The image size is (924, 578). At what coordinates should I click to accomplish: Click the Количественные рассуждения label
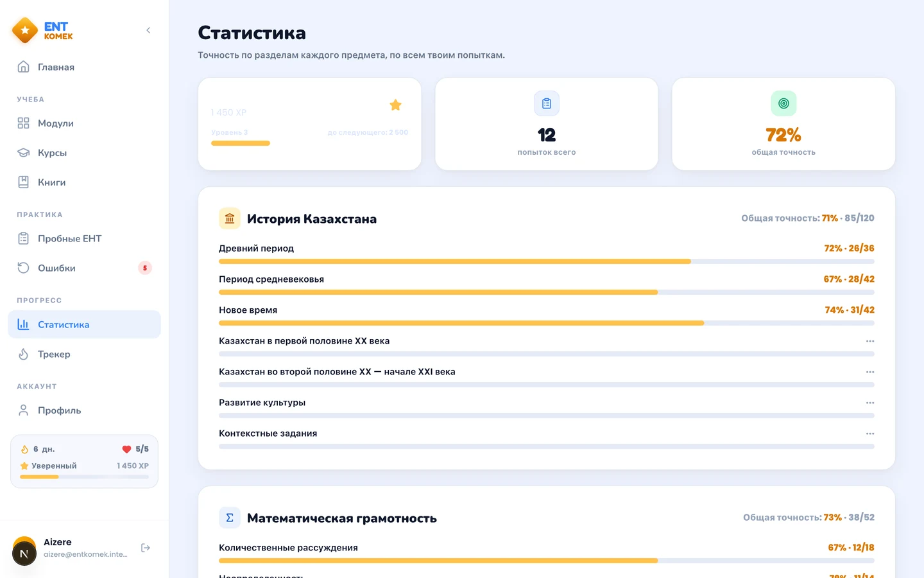click(x=288, y=548)
